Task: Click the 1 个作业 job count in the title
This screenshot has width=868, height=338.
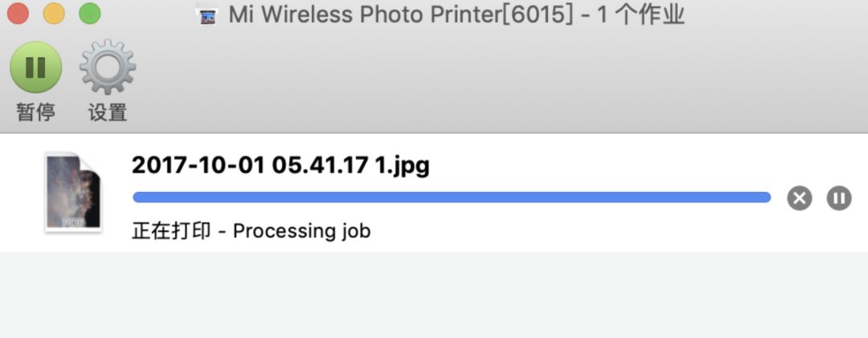Action: click(x=641, y=15)
